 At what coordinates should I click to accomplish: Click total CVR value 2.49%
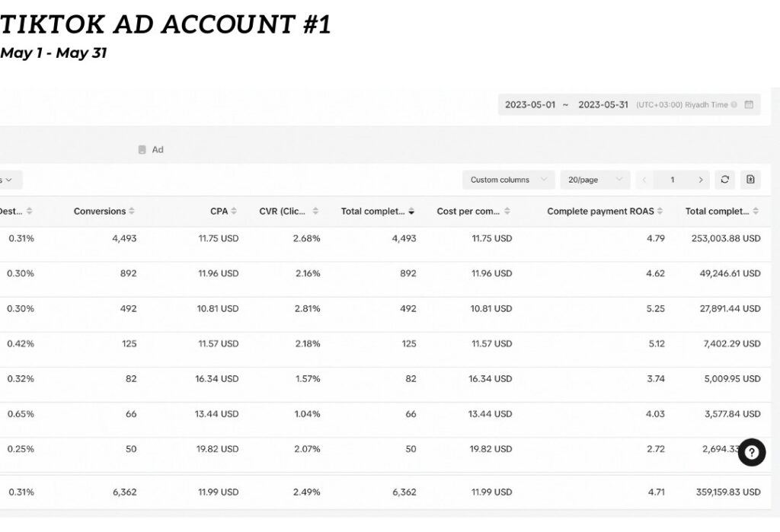coord(306,492)
